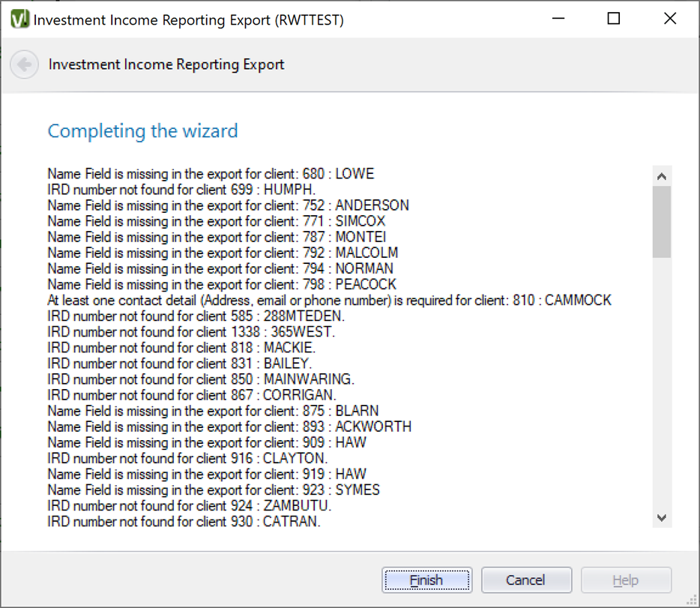Click the vertical scrollbar thumb
700x608 pixels.
pos(662,222)
